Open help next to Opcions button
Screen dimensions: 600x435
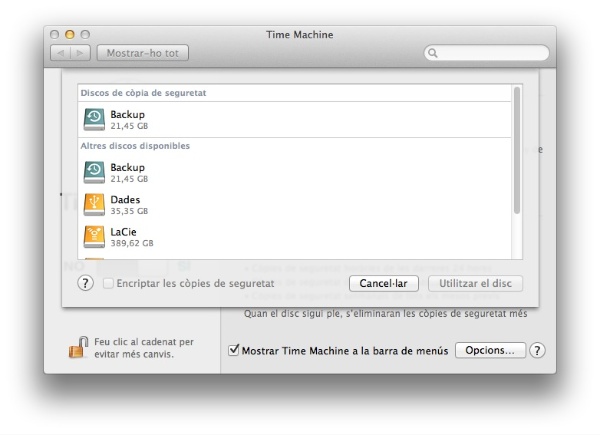tap(537, 350)
